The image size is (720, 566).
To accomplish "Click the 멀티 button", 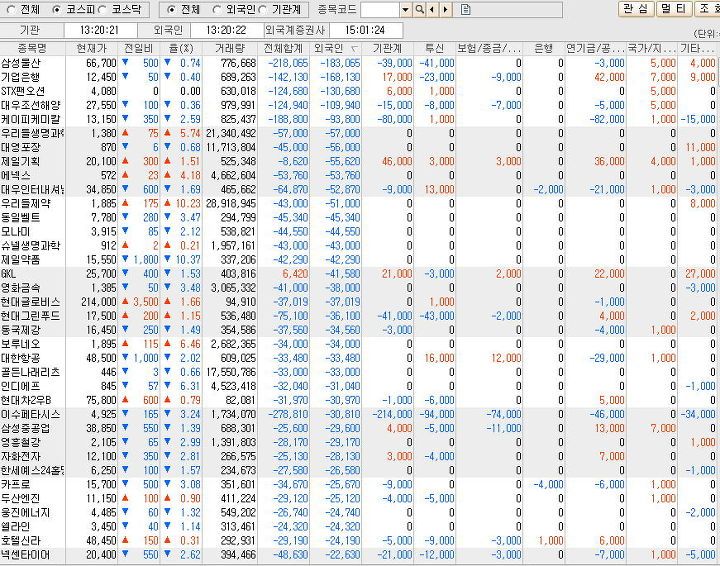I will tap(674, 9).
